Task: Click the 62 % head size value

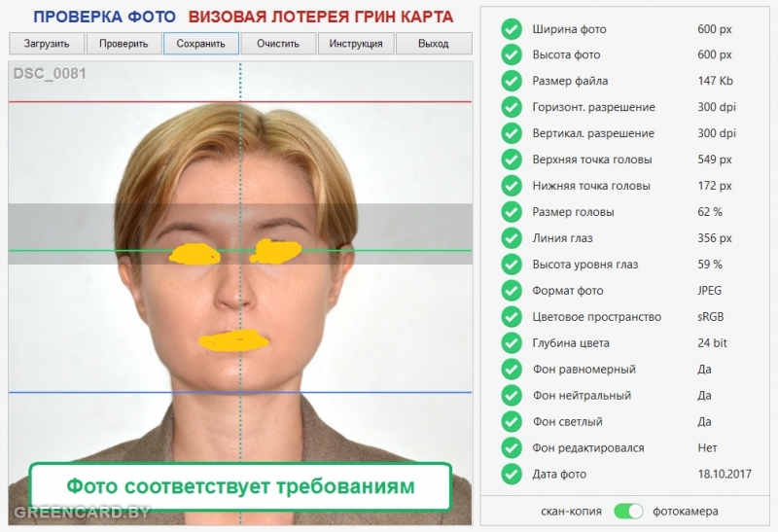Action: pos(710,212)
